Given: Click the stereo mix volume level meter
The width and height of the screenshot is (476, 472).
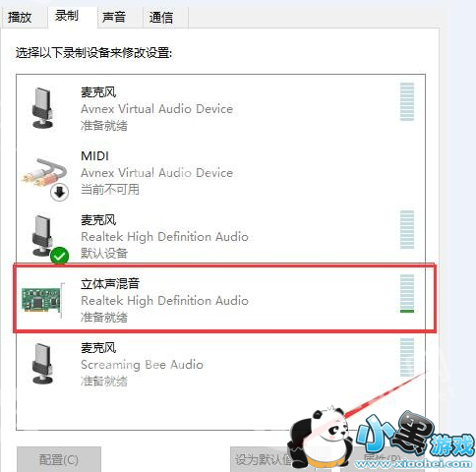Looking at the screenshot, I should pos(407,293).
